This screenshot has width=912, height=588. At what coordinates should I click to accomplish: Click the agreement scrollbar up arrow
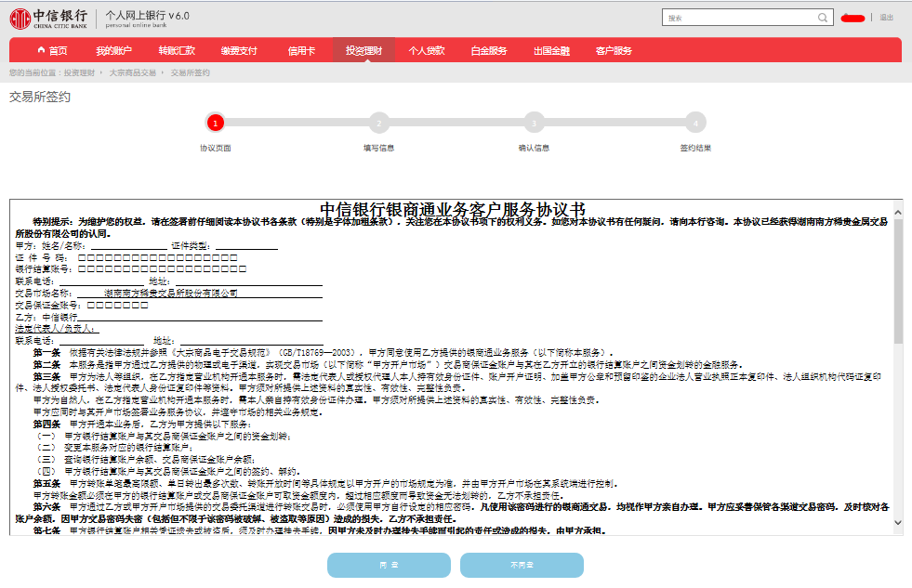pyautogui.click(x=898, y=213)
